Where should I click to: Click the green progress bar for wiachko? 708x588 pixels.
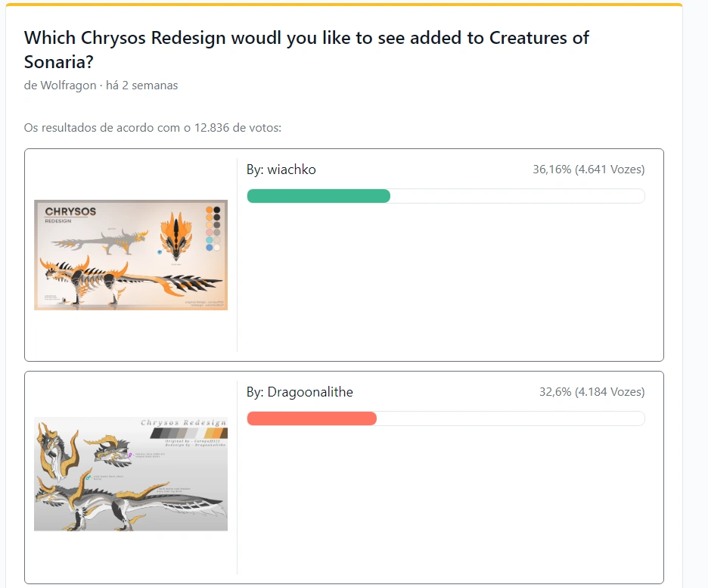[x=318, y=196]
